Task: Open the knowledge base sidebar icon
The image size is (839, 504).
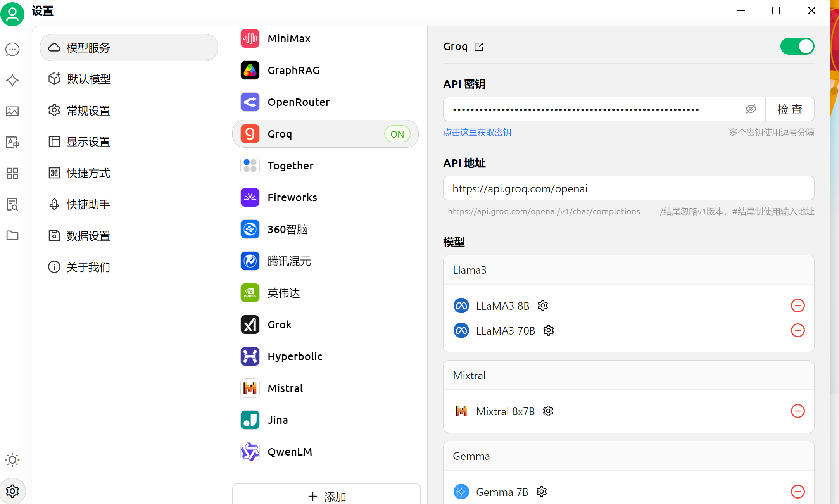Action: coord(12,204)
